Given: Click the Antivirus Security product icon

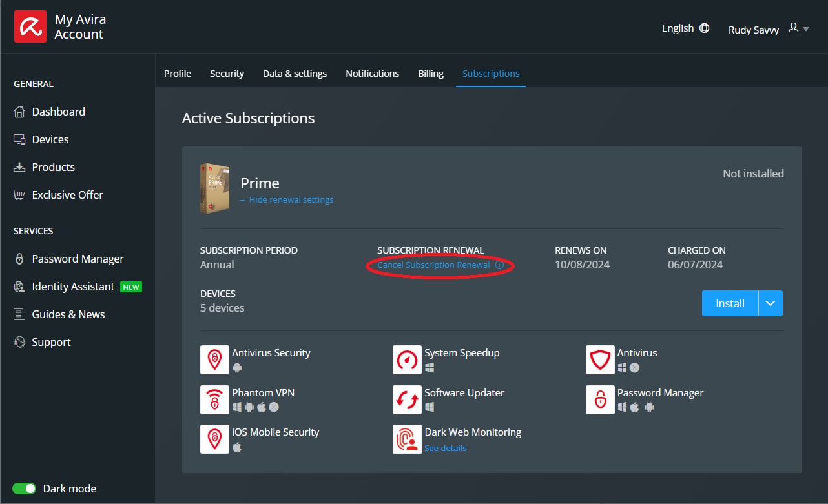Looking at the screenshot, I should click(x=214, y=359).
